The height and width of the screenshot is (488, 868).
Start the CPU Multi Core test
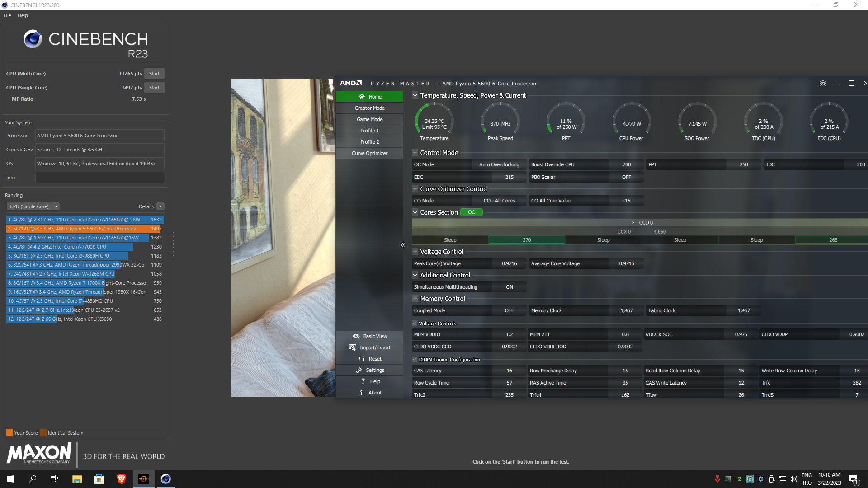pos(154,74)
